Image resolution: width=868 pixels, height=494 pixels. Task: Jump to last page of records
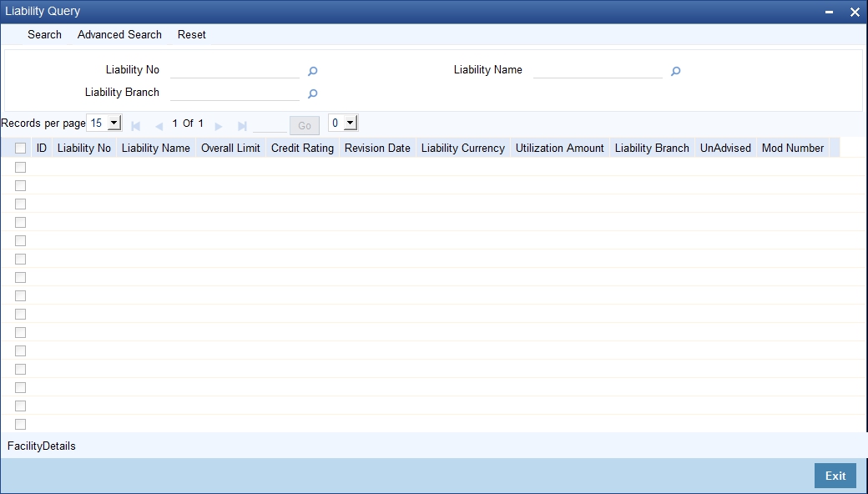click(x=242, y=126)
